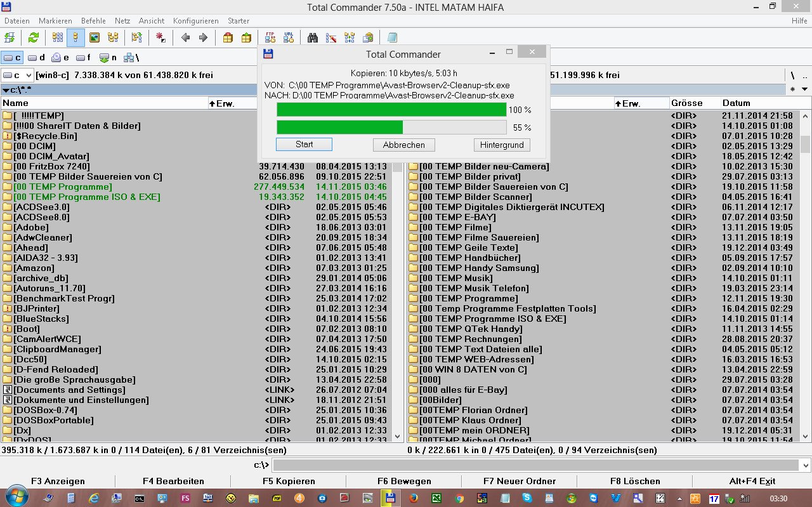This screenshot has width=812, height=507.
Task: Click F5 Kopieren function button
Action: [289, 481]
